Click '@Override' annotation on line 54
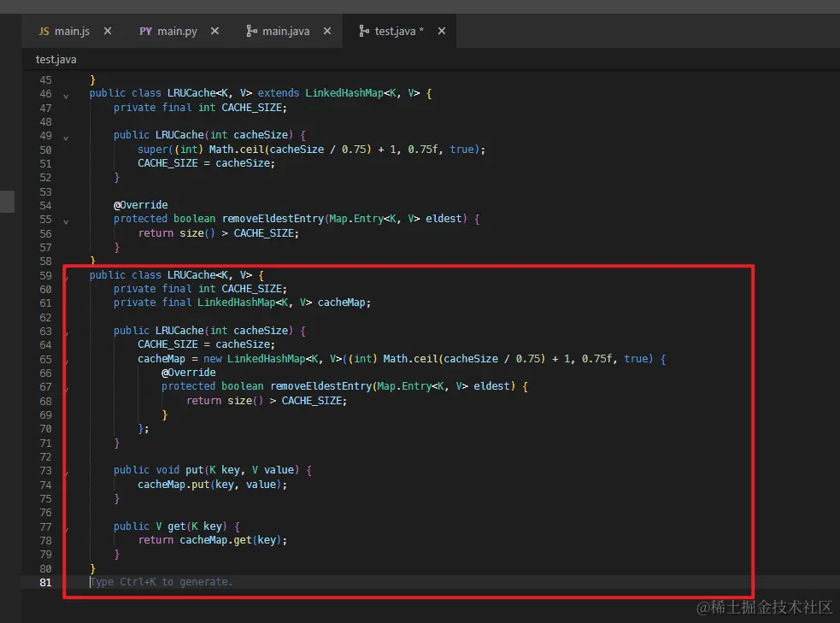This screenshot has height=623, width=840. pos(140,204)
